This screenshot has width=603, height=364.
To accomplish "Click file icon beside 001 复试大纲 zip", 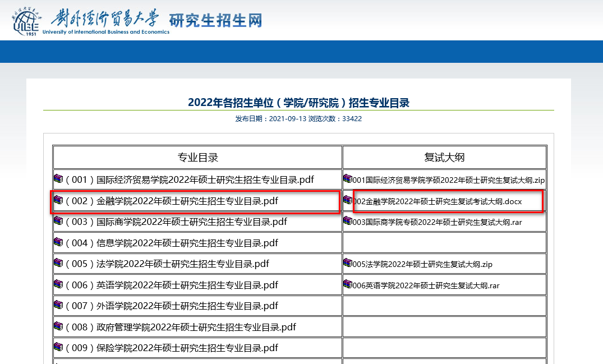I will click(x=348, y=179).
